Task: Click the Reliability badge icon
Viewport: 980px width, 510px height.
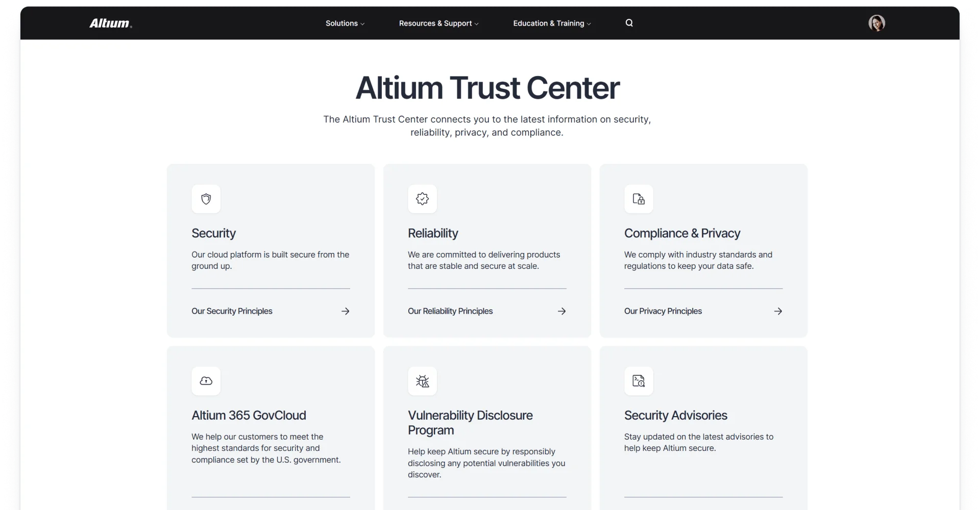Action: point(423,199)
